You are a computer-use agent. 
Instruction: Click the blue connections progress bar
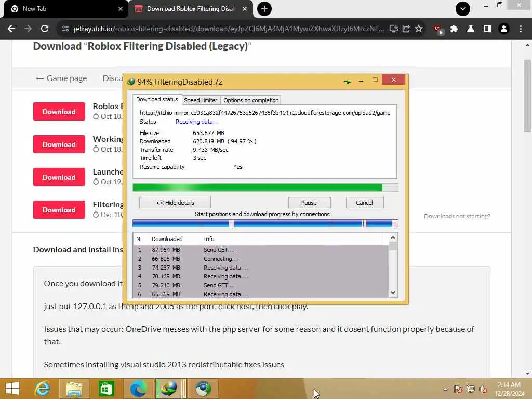265,223
